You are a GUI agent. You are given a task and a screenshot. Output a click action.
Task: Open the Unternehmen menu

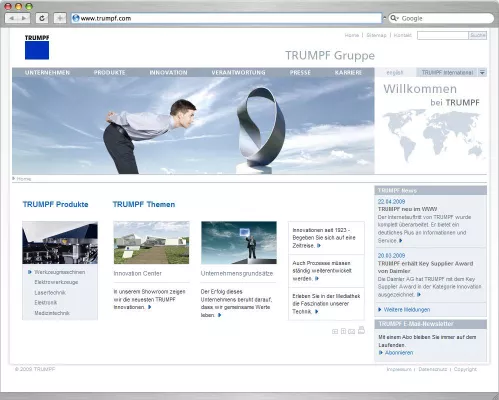click(x=47, y=72)
